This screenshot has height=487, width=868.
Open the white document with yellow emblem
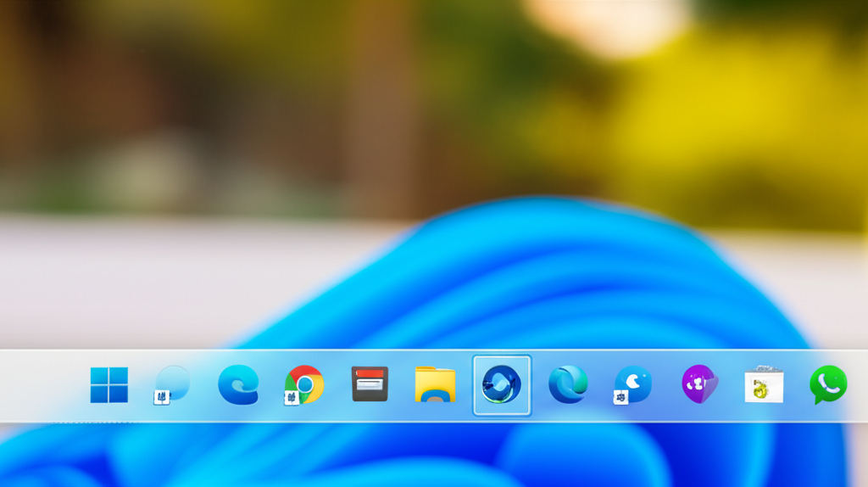tap(764, 385)
